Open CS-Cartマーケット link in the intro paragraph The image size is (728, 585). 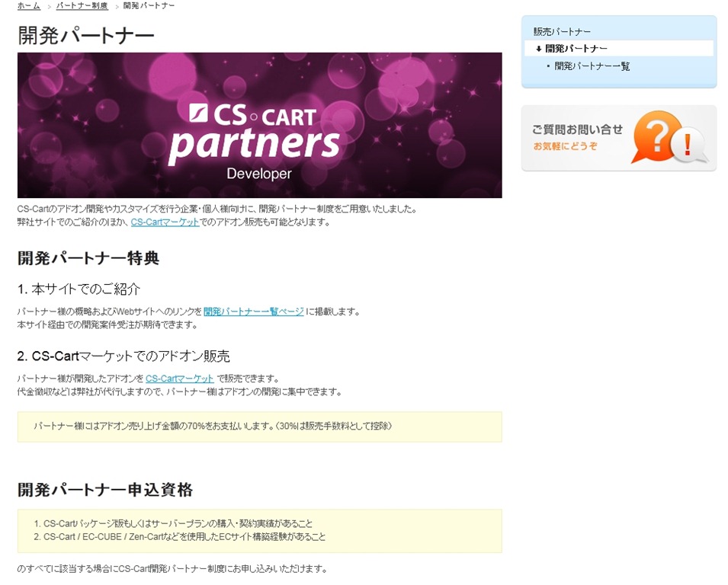[165, 222]
